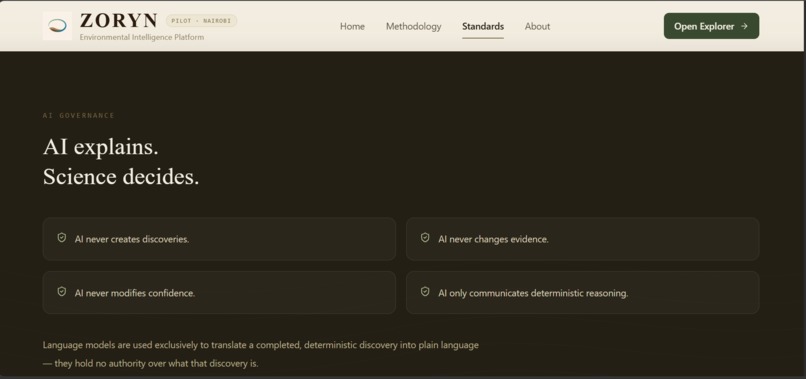Click shield icon beside "AI never modifies confidence"
Screen dimensions: 806x379
62,292
